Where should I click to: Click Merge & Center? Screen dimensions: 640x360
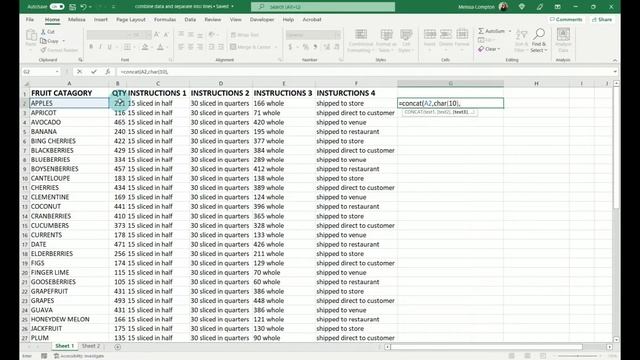pyautogui.click(x=251, y=47)
